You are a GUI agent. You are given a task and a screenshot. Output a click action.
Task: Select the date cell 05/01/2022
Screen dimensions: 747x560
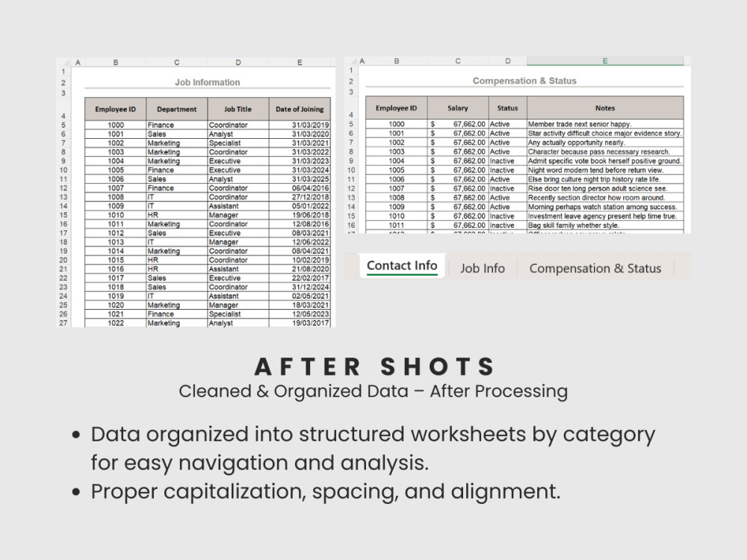coord(300,206)
